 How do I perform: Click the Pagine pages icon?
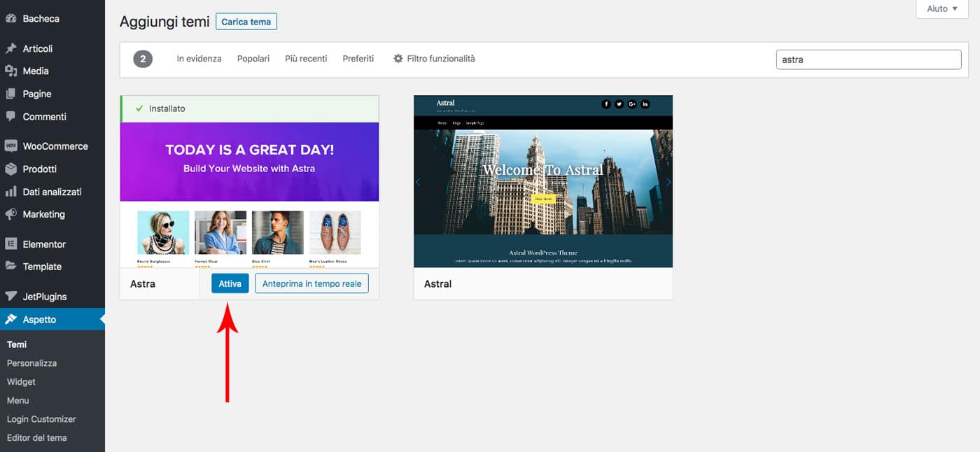click(x=11, y=94)
